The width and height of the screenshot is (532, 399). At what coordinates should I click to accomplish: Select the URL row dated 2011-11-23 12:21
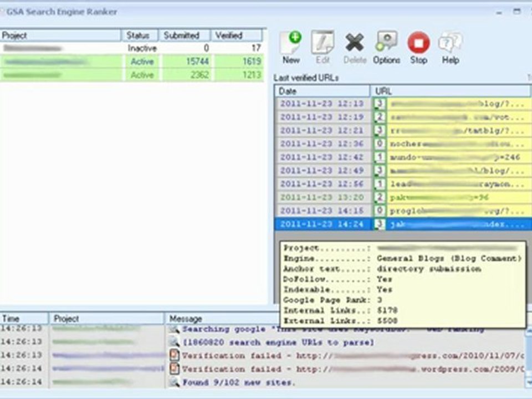point(403,130)
